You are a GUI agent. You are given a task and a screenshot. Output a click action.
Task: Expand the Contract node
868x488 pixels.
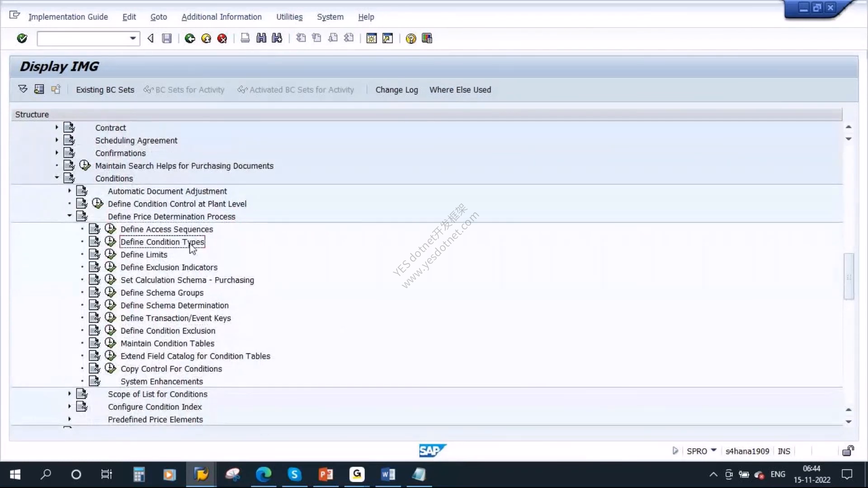pos(57,127)
